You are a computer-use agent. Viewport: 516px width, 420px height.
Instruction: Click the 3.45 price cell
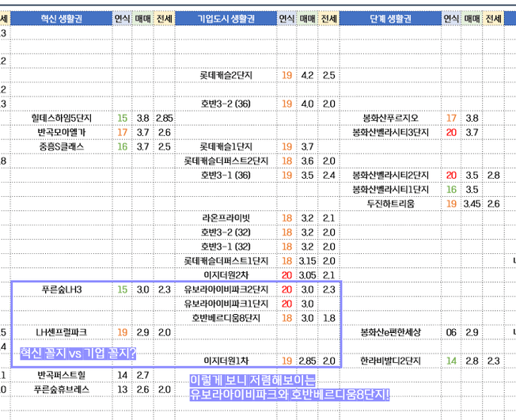pos(472,204)
